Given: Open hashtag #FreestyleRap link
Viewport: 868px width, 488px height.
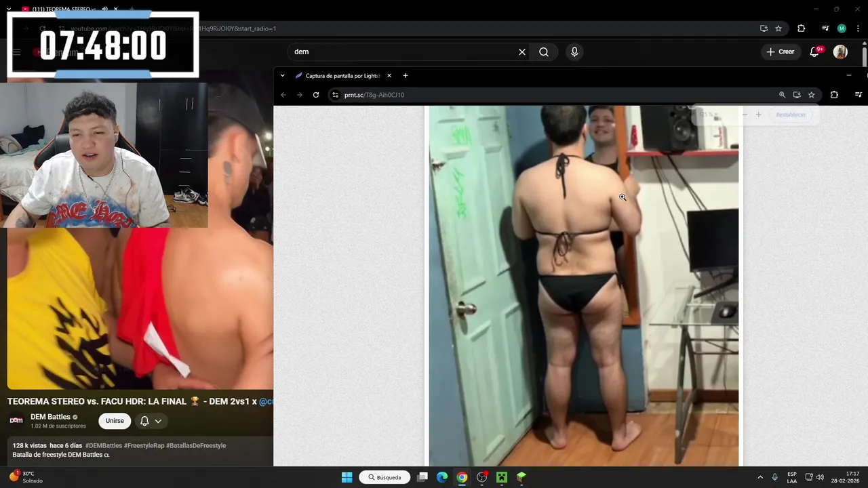Looking at the screenshot, I should click(x=144, y=445).
